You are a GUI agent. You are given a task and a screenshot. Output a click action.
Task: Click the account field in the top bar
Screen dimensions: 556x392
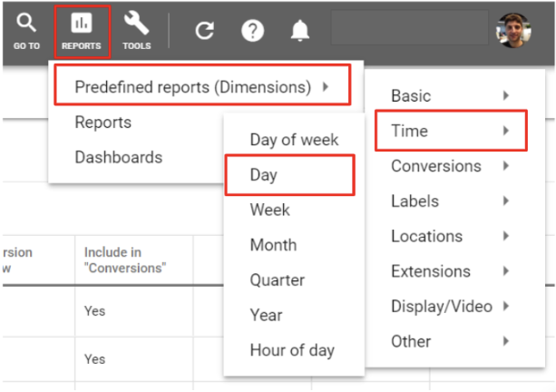(409, 27)
